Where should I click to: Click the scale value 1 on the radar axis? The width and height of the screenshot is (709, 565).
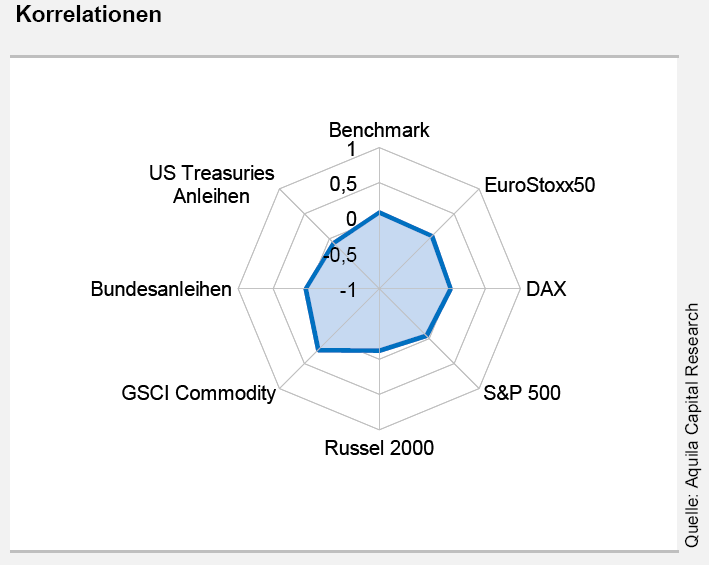[351, 150]
